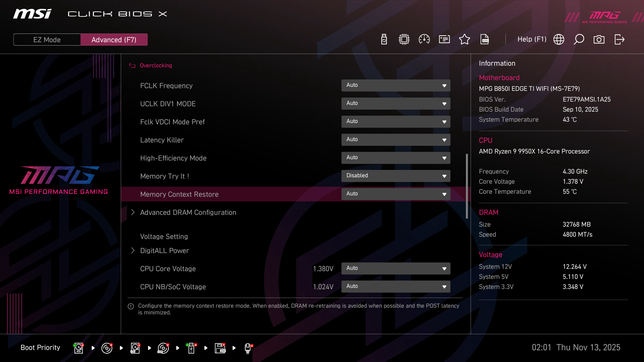The width and height of the screenshot is (644, 362).
Task: Open the LOG file icon
Action: (485, 40)
